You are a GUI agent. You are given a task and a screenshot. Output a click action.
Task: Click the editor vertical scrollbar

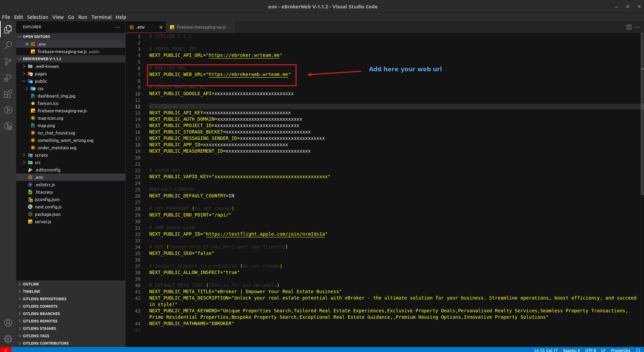[x=642, y=114]
